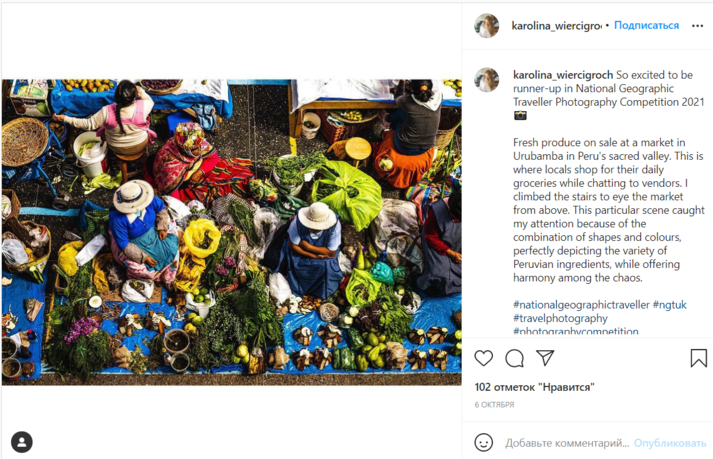This screenshot has width=713, height=459.
Task: Focus the Добавьте комментарий comment field
Action: 567,443
